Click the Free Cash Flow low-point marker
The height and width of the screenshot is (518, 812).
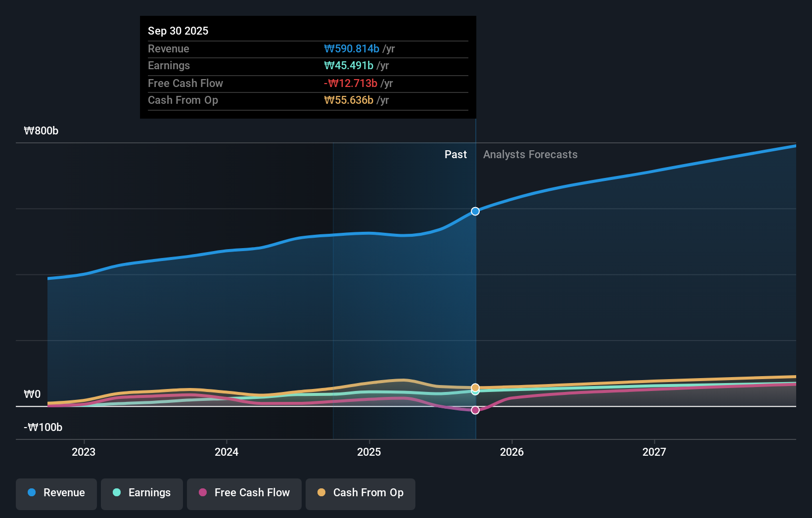pyautogui.click(x=475, y=409)
